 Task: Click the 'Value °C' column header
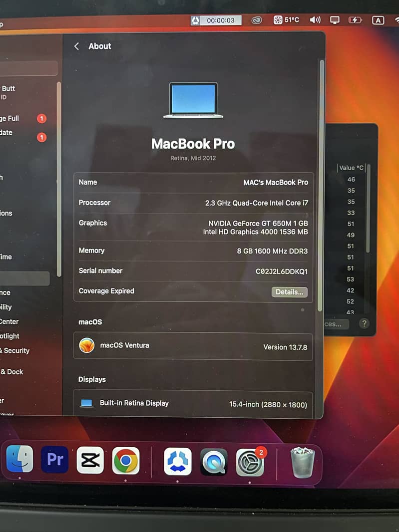351,168
